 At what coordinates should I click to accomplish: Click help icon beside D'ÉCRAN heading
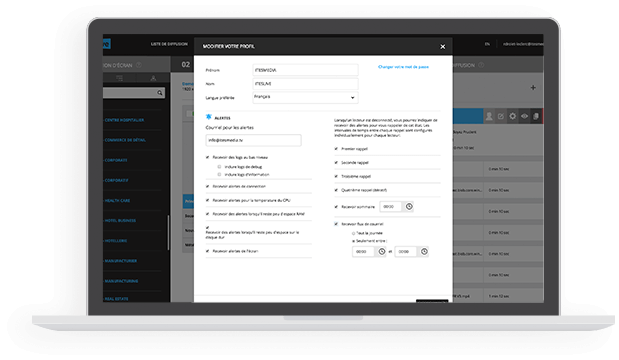pyautogui.click(x=139, y=65)
